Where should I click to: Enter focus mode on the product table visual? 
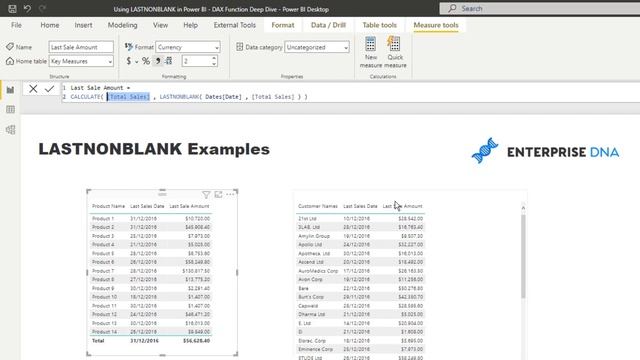click(x=218, y=195)
